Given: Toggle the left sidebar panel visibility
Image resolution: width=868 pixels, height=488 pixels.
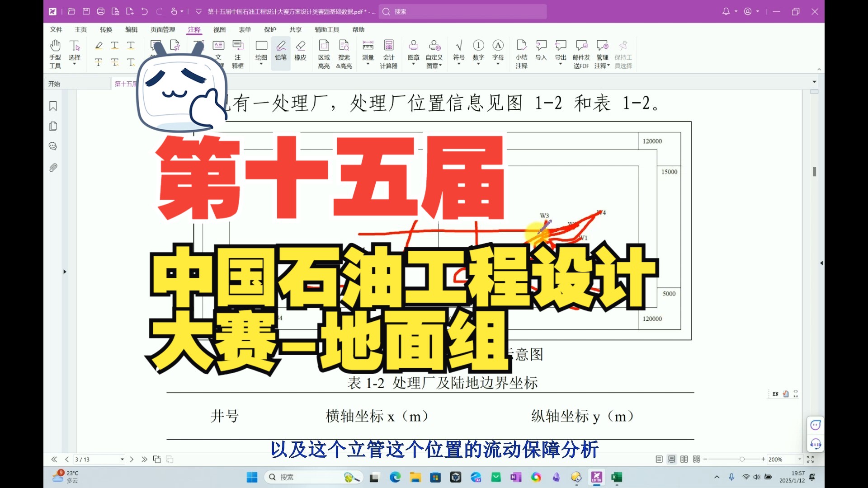Looking at the screenshot, I should [66, 271].
